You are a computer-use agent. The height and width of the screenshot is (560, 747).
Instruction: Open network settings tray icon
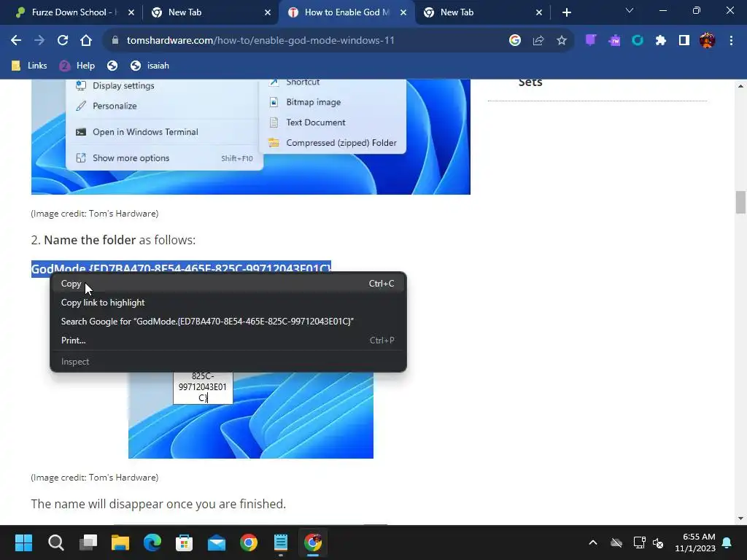point(639,542)
